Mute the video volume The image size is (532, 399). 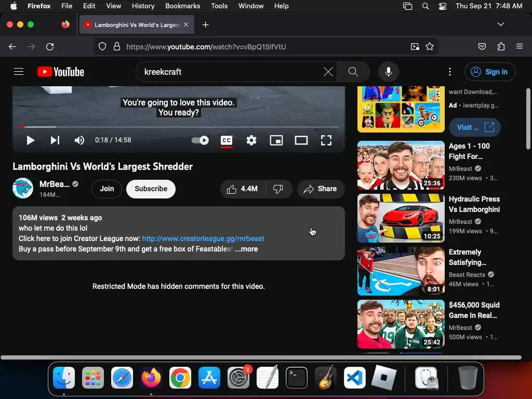[x=79, y=140]
